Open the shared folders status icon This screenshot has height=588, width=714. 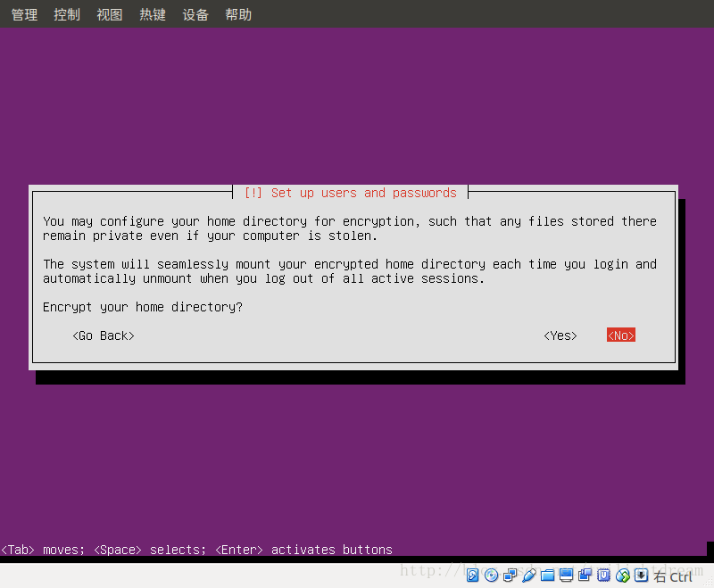click(548, 575)
